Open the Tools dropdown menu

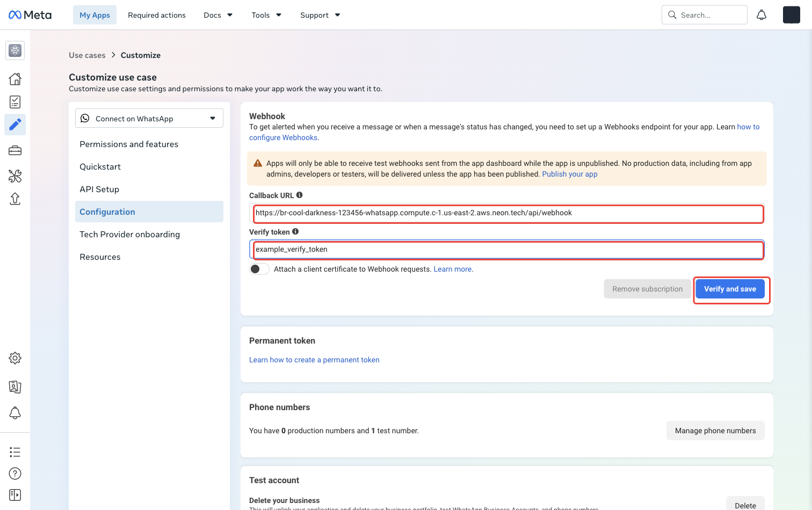click(266, 15)
